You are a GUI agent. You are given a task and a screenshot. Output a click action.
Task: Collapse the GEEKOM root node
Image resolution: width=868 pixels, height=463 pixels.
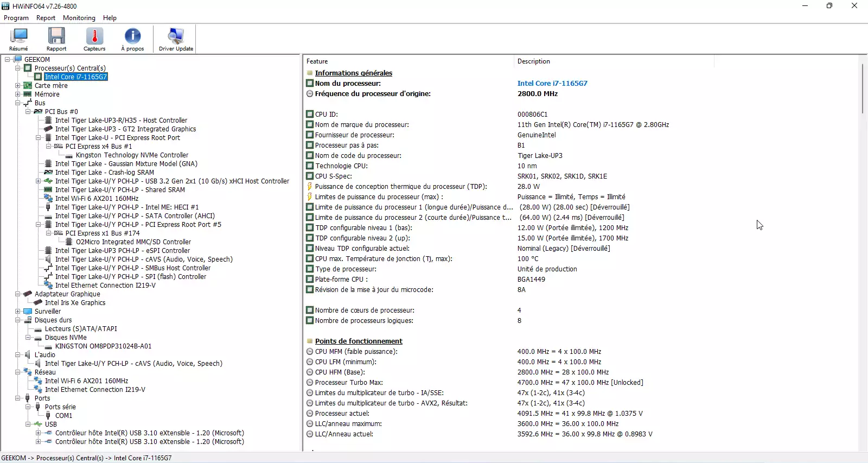(x=8, y=60)
